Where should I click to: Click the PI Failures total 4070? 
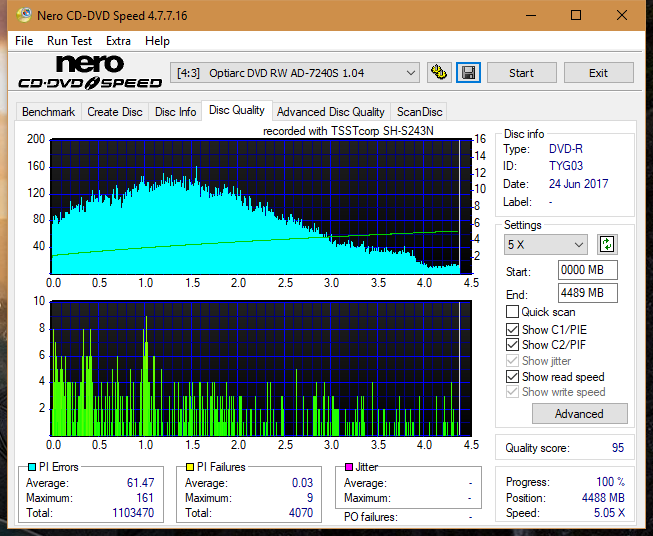pos(301,513)
